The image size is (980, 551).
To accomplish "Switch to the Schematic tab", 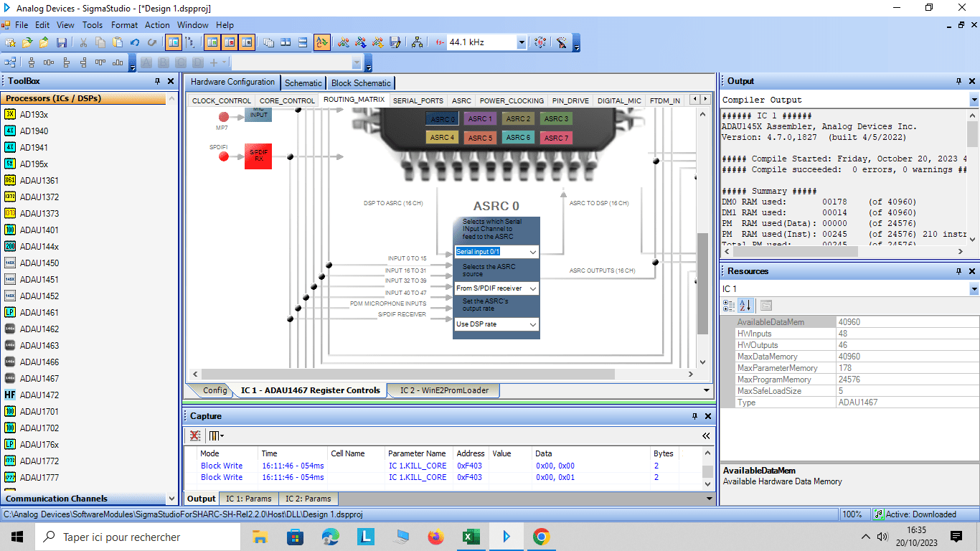I will (x=303, y=83).
